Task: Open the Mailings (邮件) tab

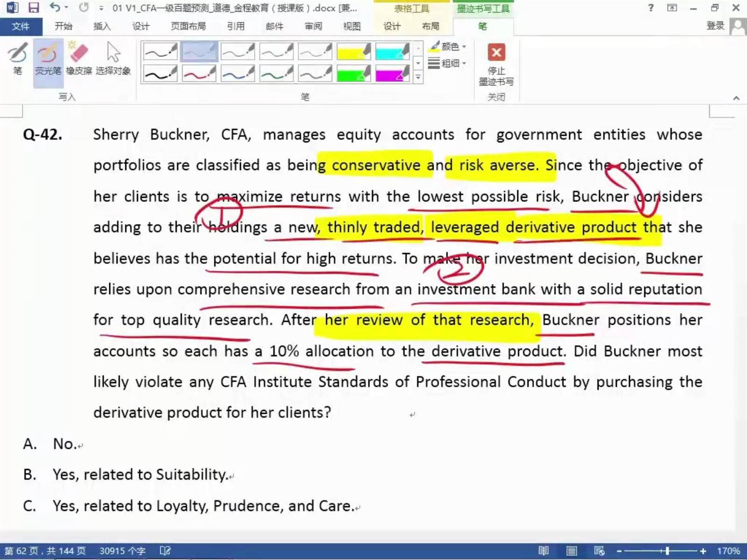Action: tap(275, 26)
